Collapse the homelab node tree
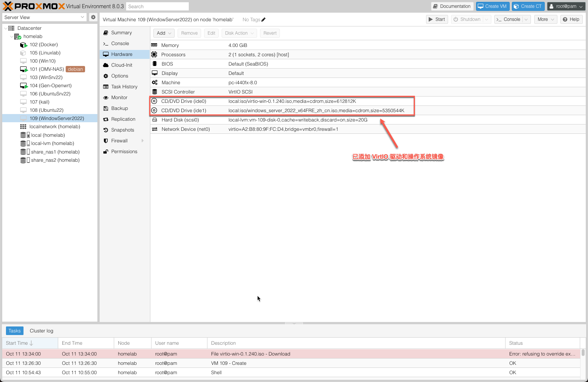The image size is (588, 382). [x=12, y=37]
